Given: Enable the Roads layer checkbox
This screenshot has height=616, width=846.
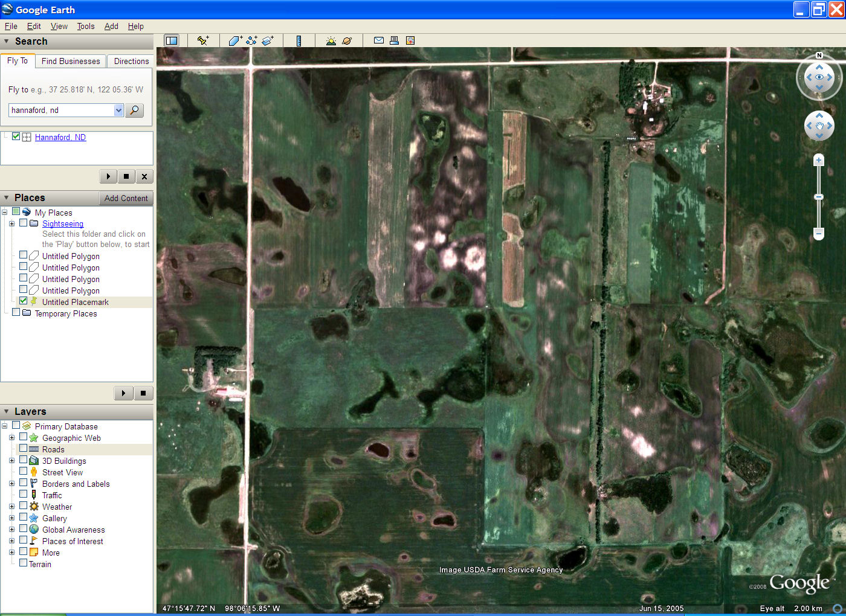Looking at the screenshot, I should coord(24,448).
